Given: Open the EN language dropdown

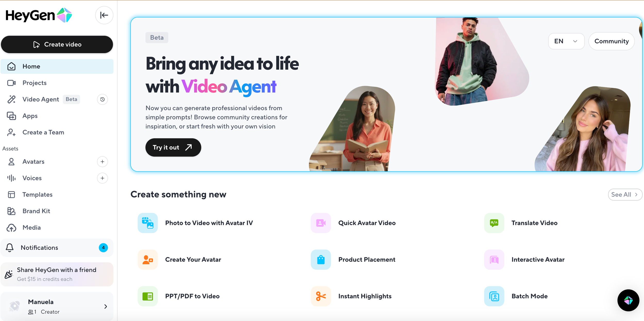Looking at the screenshot, I should tap(566, 41).
